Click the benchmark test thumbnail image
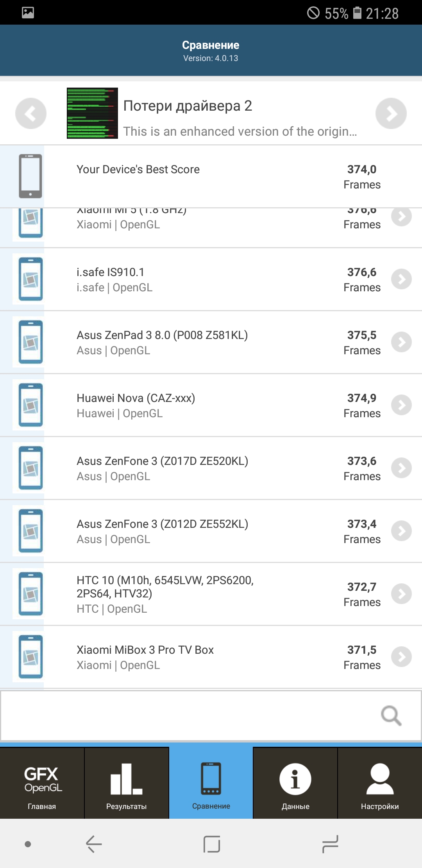Image resolution: width=422 pixels, height=868 pixels. click(x=92, y=113)
